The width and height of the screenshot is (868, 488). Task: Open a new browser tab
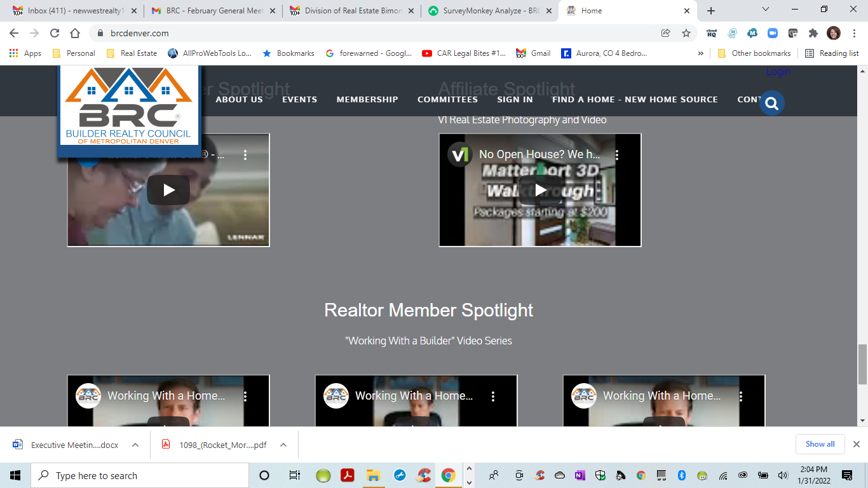tap(711, 11)
